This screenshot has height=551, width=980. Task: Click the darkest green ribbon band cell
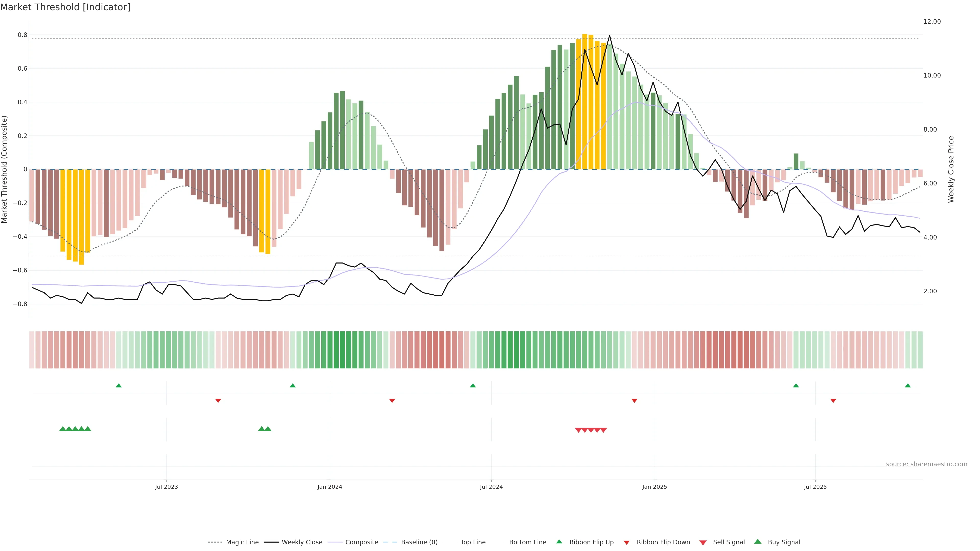[342, 350]
